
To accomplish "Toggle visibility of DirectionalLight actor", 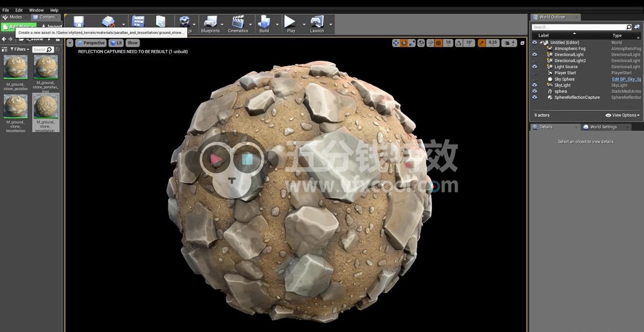I will pyautogui.click(x=535, y=54).
